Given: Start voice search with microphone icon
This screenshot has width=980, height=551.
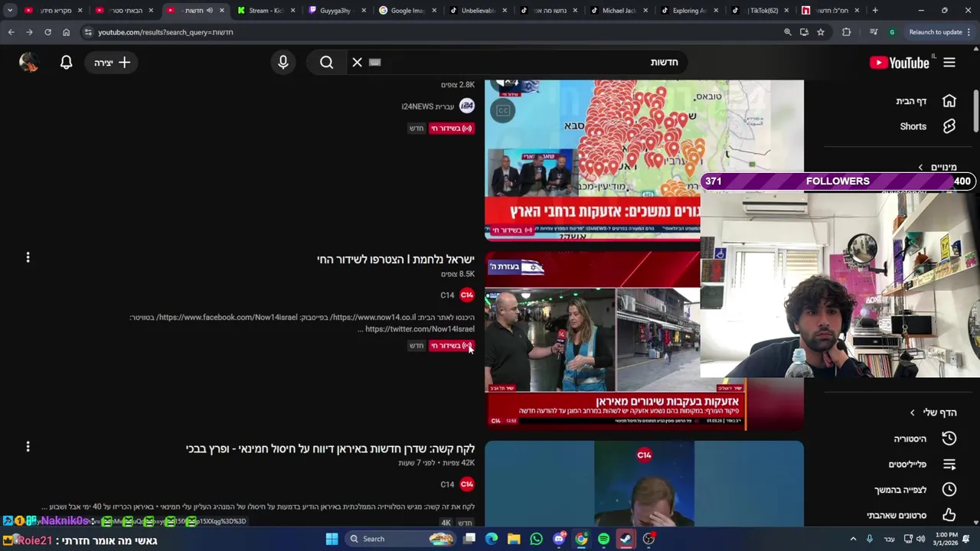Looking at the screenshot, I should [x=283, y=63].
